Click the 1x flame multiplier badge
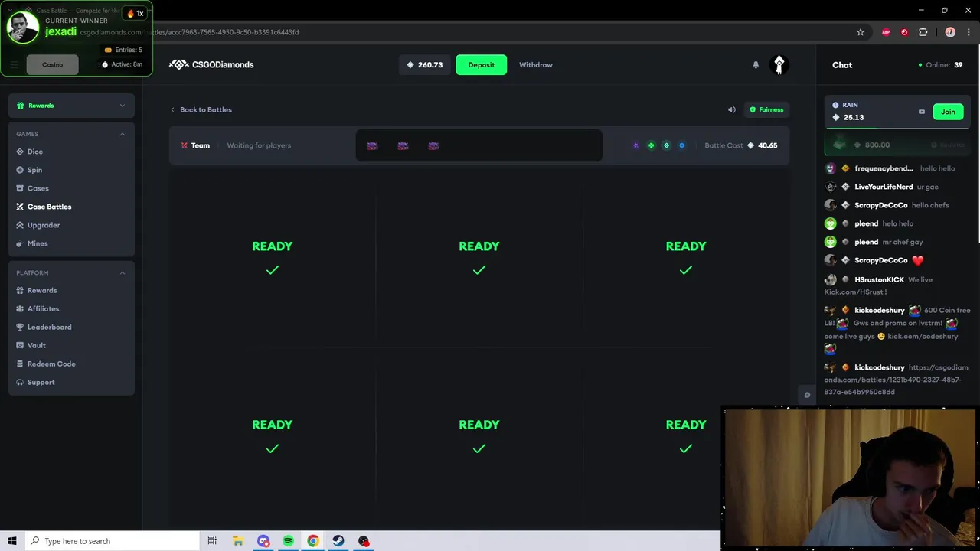The height and width of the screenshot is (551, 980). click(x=136, y=13)
